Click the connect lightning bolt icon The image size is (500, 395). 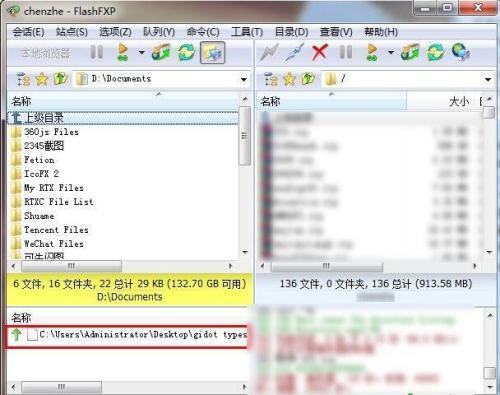coord(269,53)
